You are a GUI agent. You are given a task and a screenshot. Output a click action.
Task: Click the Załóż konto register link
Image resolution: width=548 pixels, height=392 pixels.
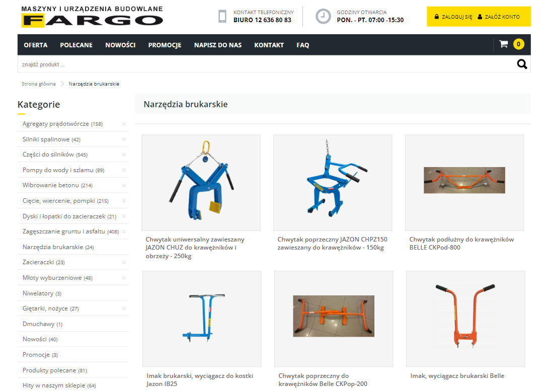click(502, 17)
